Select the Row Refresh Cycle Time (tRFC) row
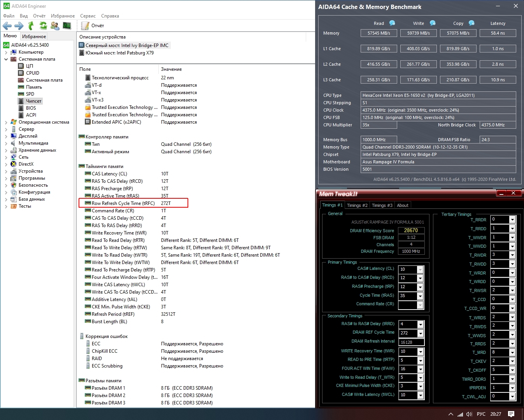This screenshot has height=420, width=524. (133, 203)
